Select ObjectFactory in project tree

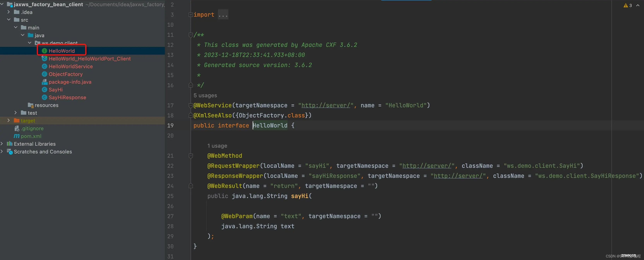point(65,74)
